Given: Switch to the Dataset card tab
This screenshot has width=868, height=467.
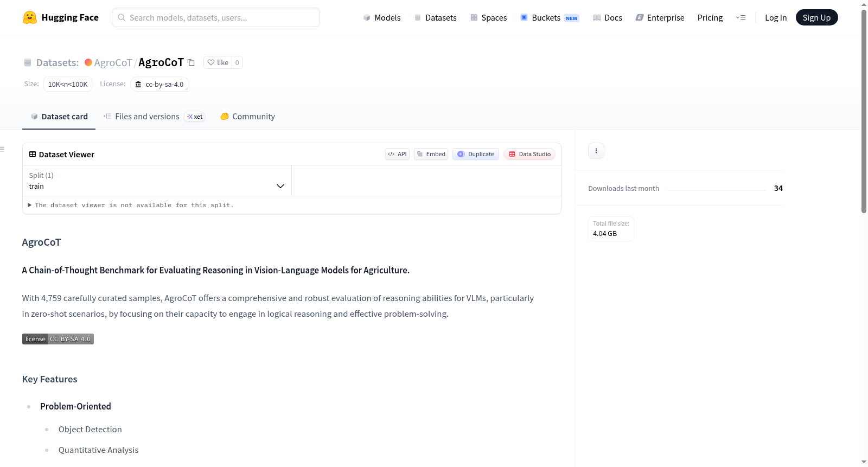Looking at the screenshot, I should click(x=59, y=117).
